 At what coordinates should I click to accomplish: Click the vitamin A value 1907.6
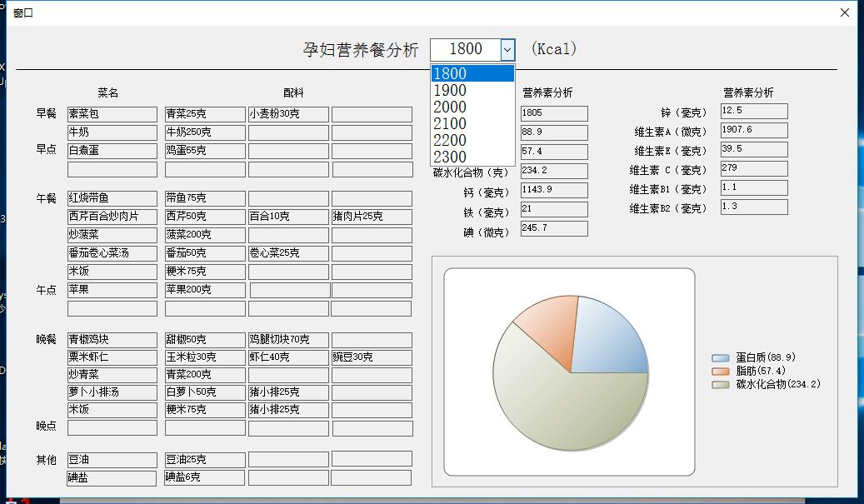click(753, 130)
